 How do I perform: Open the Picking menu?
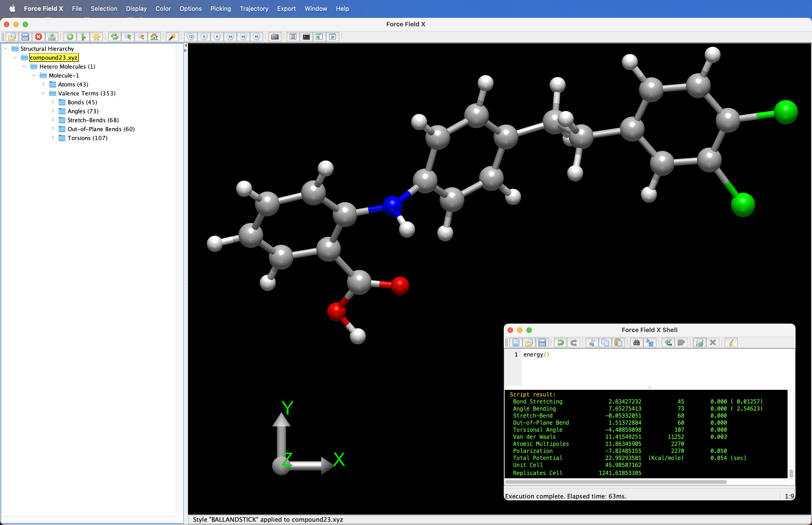[220, 8]
